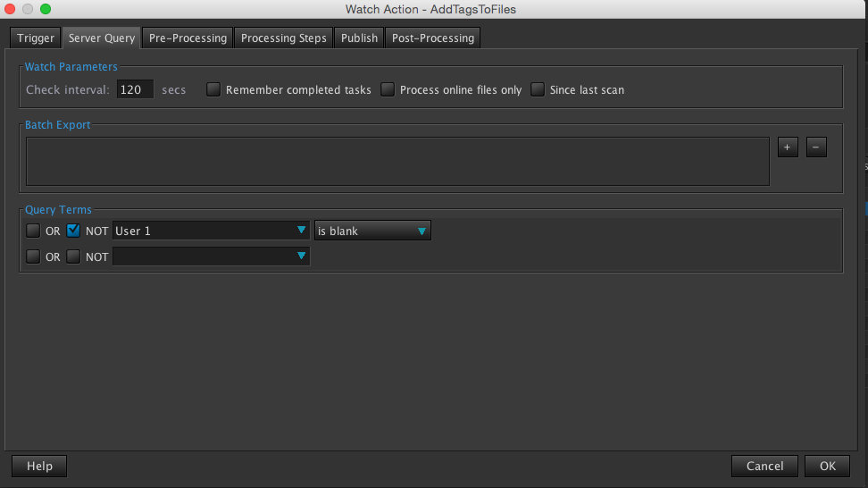Click the plus button beside Batch Export
This screenshot has height=488, width=868.
[787, 147]
